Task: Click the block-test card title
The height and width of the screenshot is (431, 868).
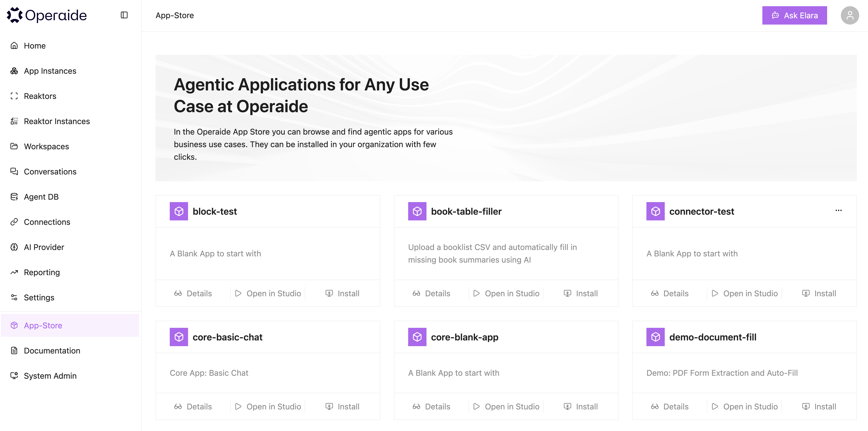Action: tap(215, 212)
